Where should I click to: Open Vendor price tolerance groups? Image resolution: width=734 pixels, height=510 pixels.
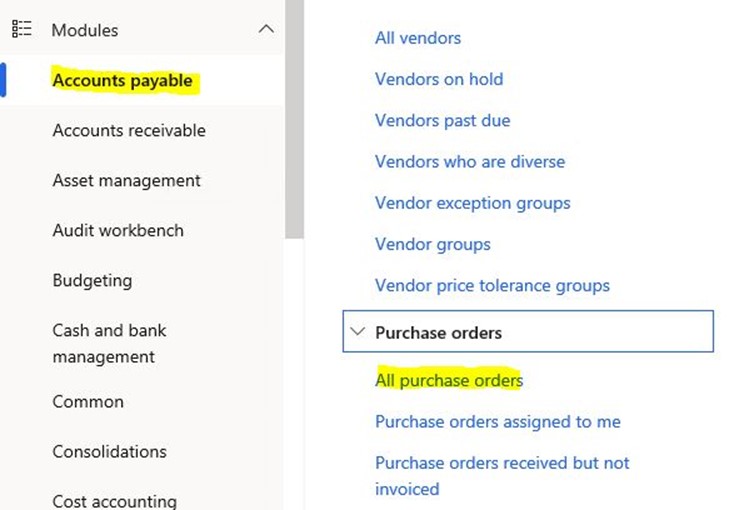coord(492,285)
